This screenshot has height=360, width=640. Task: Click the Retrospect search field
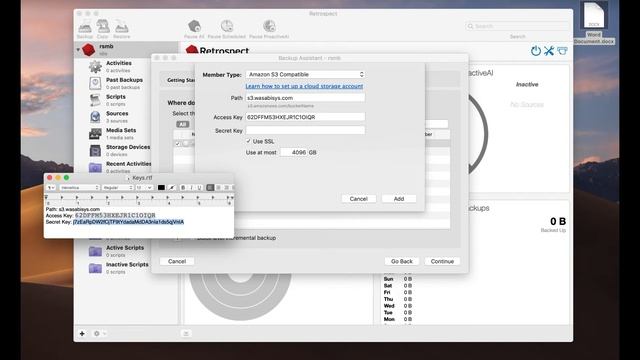click(x=517, y=26)
